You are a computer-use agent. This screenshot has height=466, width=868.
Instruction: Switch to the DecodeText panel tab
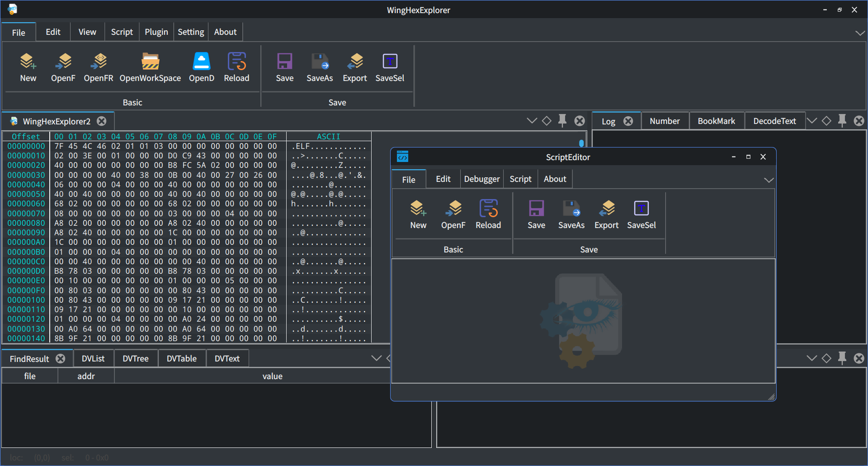click(775, 121)
